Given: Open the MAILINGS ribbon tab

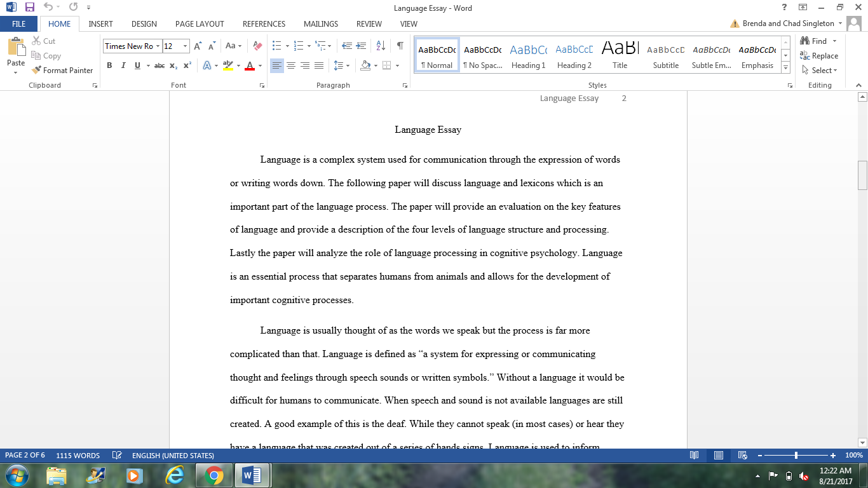Looking at the screenshot, I should click(320, 24).
